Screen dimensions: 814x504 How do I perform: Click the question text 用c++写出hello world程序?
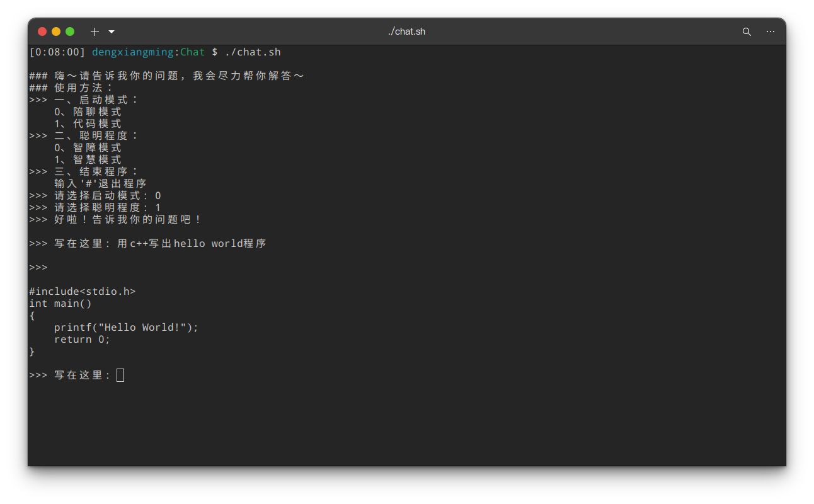tap(192, 243)
